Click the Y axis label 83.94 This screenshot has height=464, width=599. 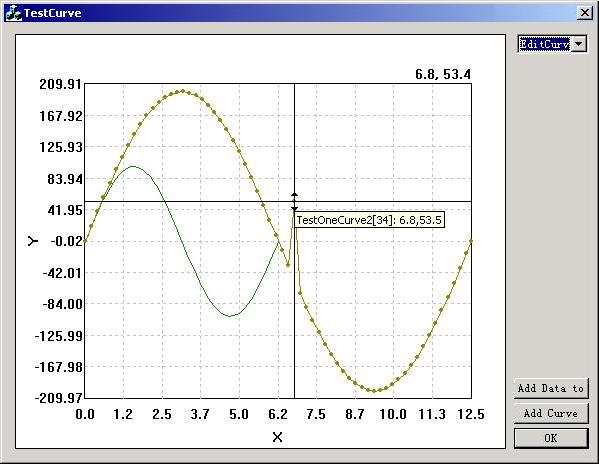click(x=65, y=179)
